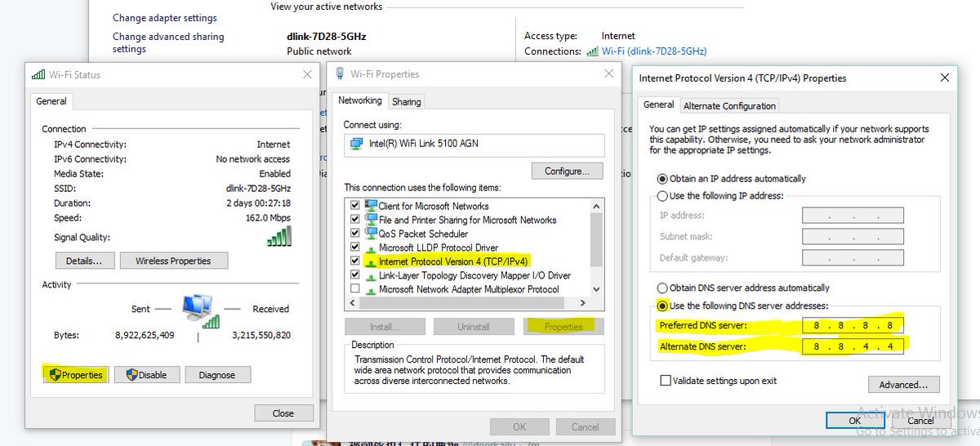This screenshot has width=980, height=446.
Task: Open Change adapter settings link
Action: 165,18
